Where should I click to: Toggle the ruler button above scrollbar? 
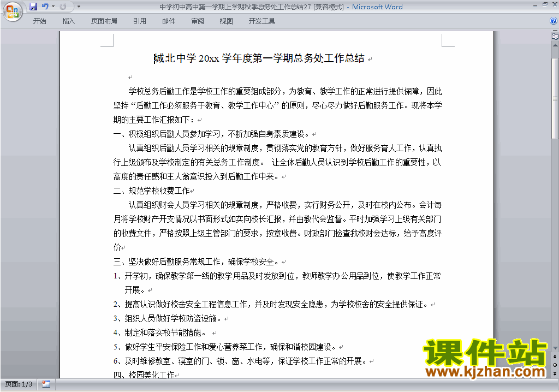[x=555, y=36]
